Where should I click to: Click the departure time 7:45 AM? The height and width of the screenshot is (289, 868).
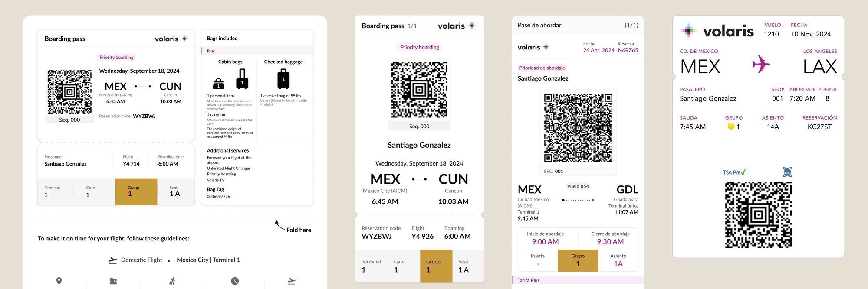693,127
